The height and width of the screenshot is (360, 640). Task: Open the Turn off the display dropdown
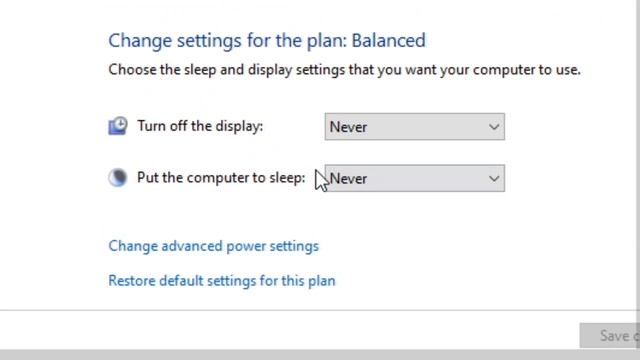(415, 127)
